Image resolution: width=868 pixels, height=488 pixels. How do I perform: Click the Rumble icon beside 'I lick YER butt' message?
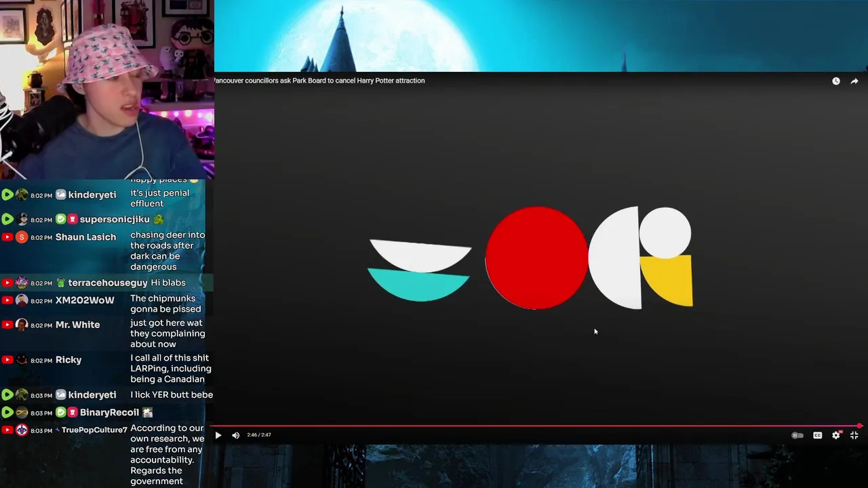click(7, 395)
